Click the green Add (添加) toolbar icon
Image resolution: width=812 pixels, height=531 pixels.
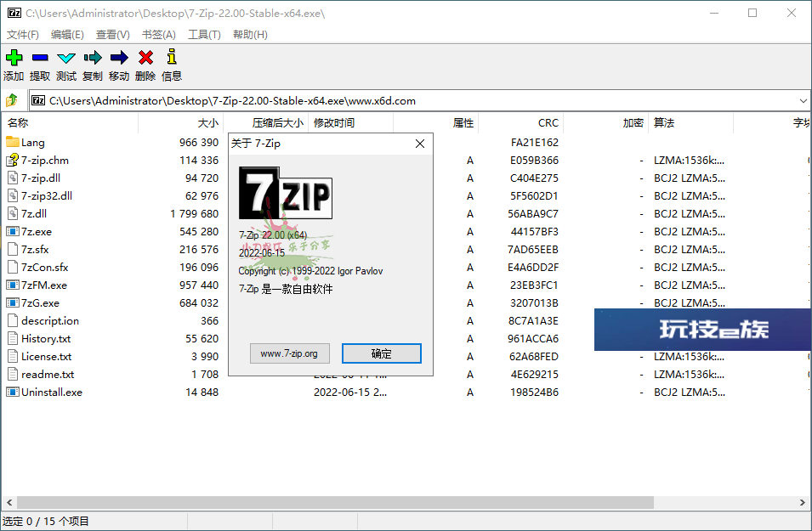pyautogui.click(x=14, y=58)
